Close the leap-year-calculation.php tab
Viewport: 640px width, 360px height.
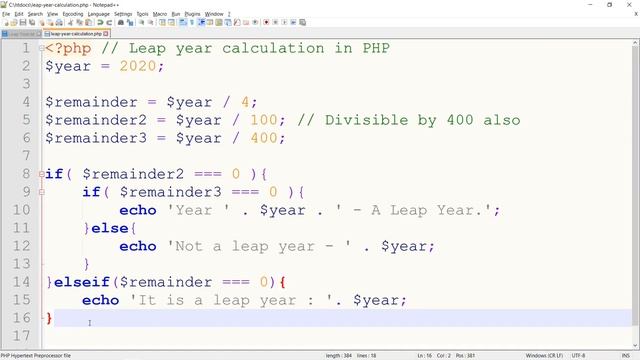click(x=106, y=34)
